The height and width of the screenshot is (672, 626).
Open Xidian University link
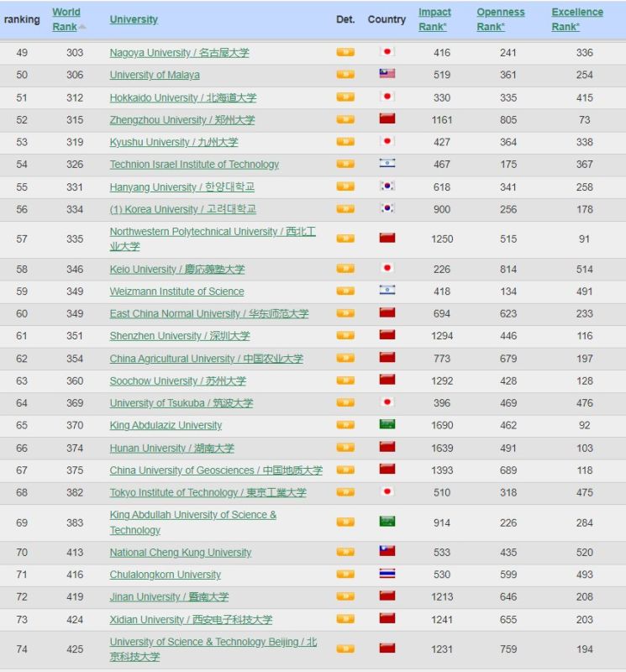click(191, 620)
